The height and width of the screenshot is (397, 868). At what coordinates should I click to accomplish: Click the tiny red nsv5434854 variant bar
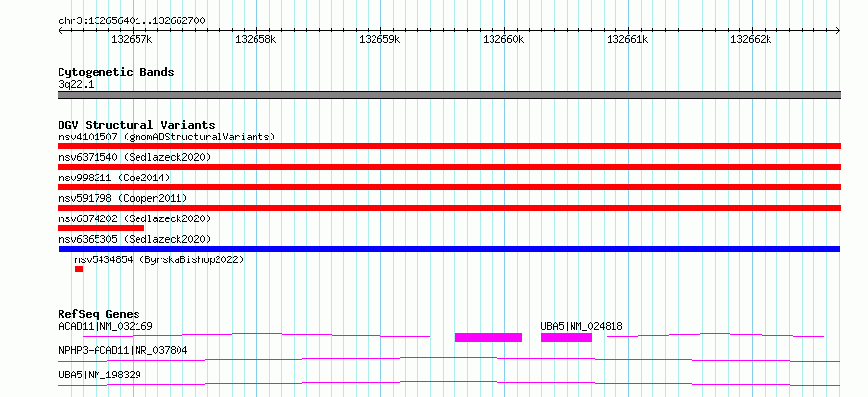[x=79, y=269]
